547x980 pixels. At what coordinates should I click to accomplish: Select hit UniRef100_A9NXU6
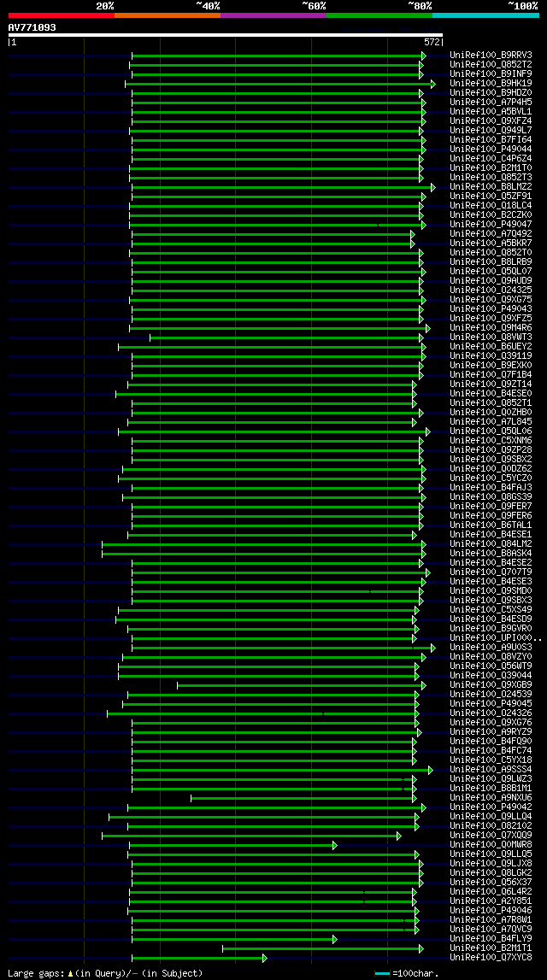pos(491,798)
